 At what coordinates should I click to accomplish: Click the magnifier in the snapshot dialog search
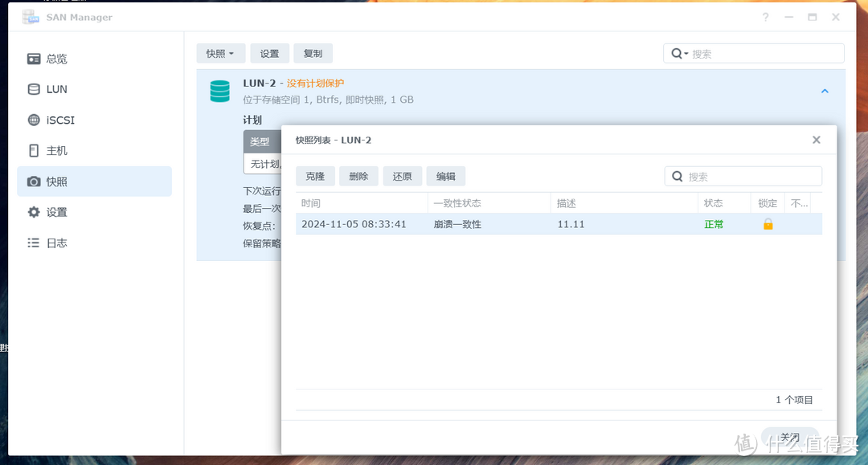click(677, 176)
